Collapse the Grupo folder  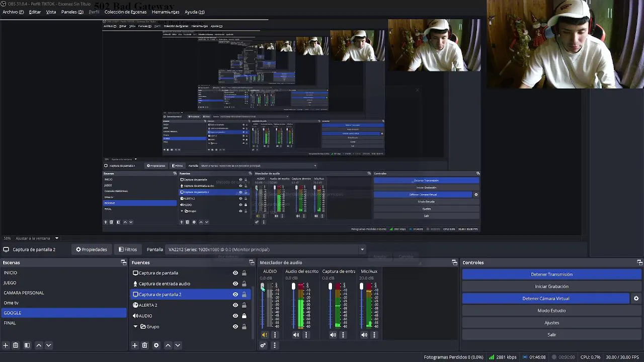coord(135,327)
